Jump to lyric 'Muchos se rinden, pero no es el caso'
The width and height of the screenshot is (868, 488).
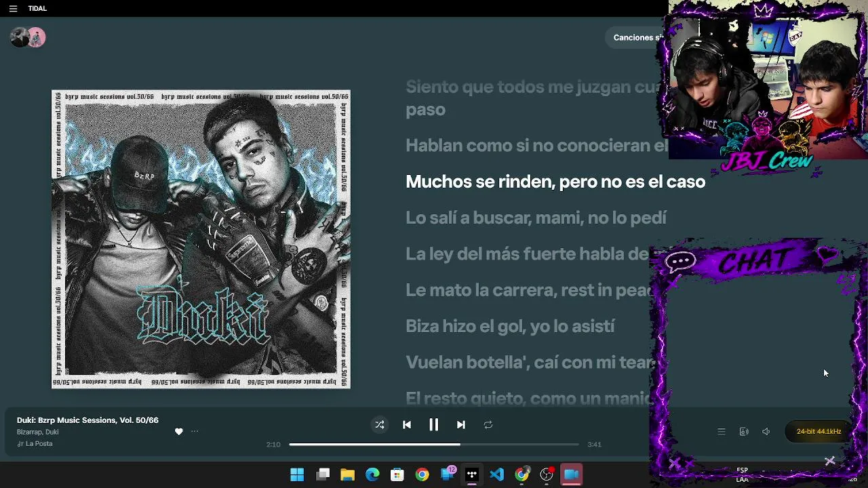tap(555, 182)
